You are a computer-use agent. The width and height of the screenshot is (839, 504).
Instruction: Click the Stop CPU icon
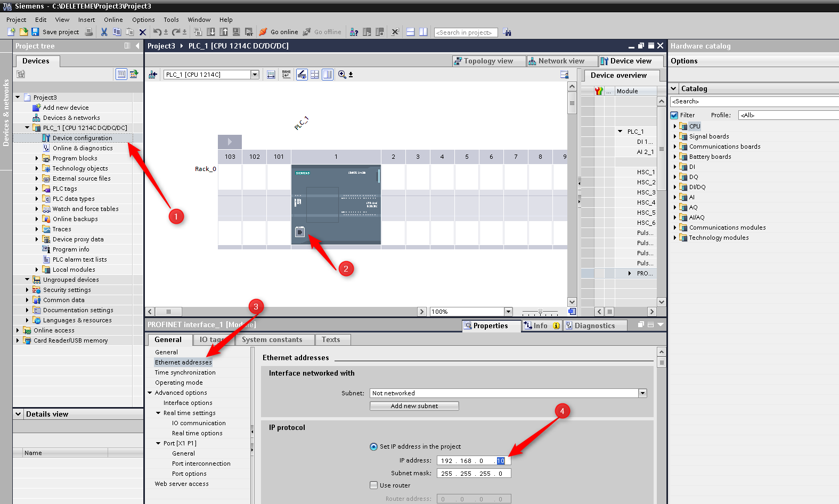[x=379, y=32]
